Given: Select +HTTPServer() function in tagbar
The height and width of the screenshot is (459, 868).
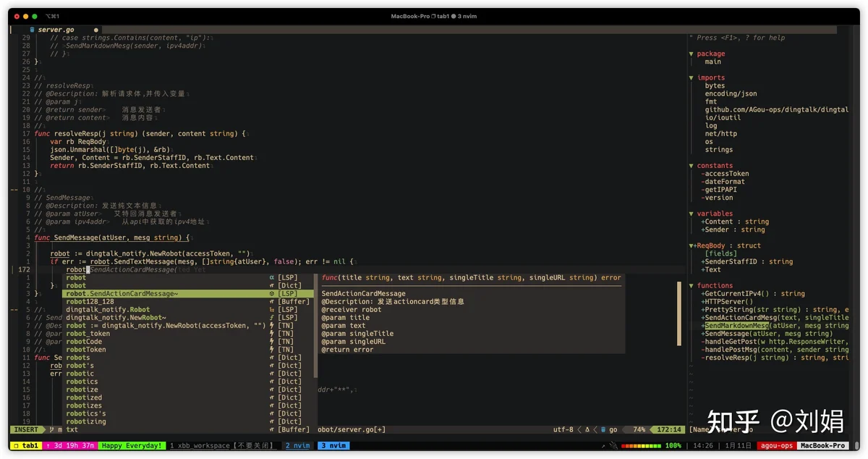Looking at the screenshot, I should (x=727, y=301).
